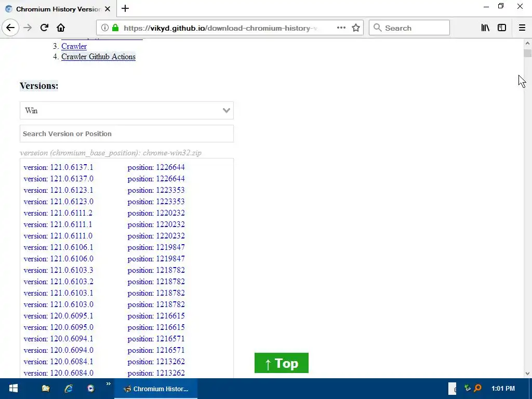Go back with the browser back arrow
532x399 pixels.
[10, 28]
